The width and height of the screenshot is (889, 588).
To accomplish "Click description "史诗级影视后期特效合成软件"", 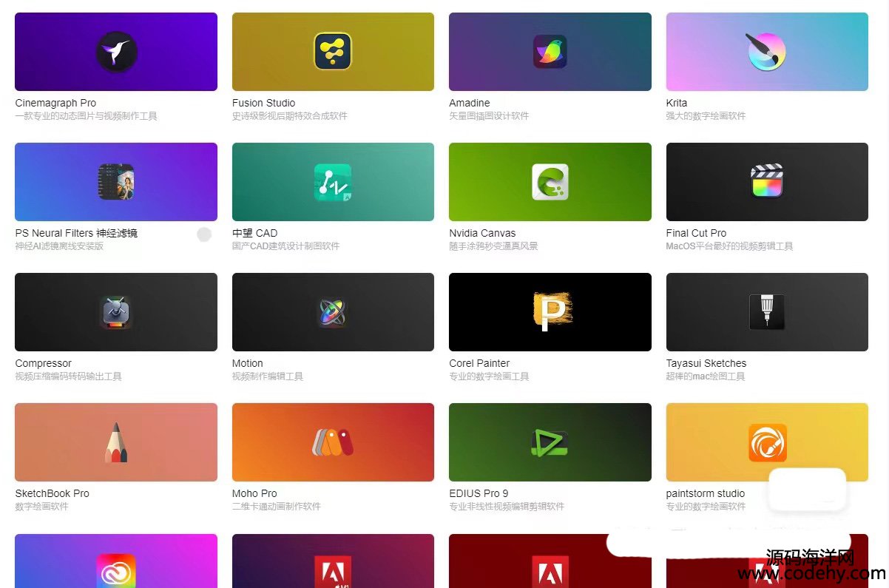I will [290, 116].
